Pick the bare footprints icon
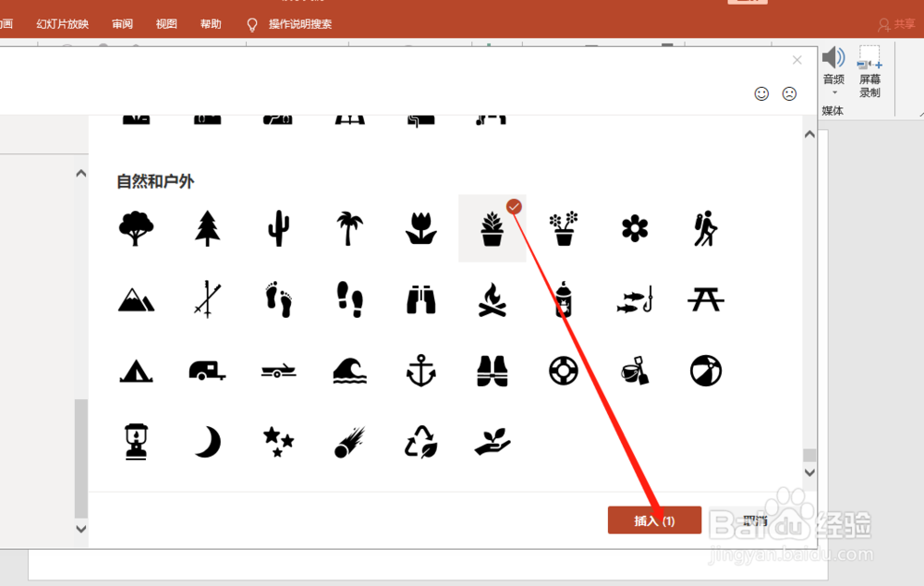924x586 pixels. click(x=278, y=299)
